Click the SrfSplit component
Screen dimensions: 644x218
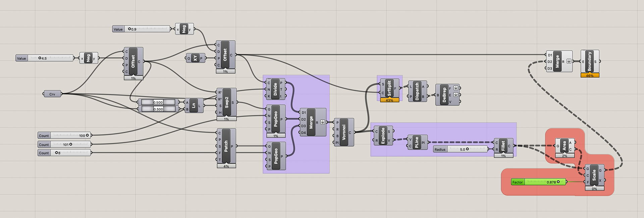pos(389,89)
